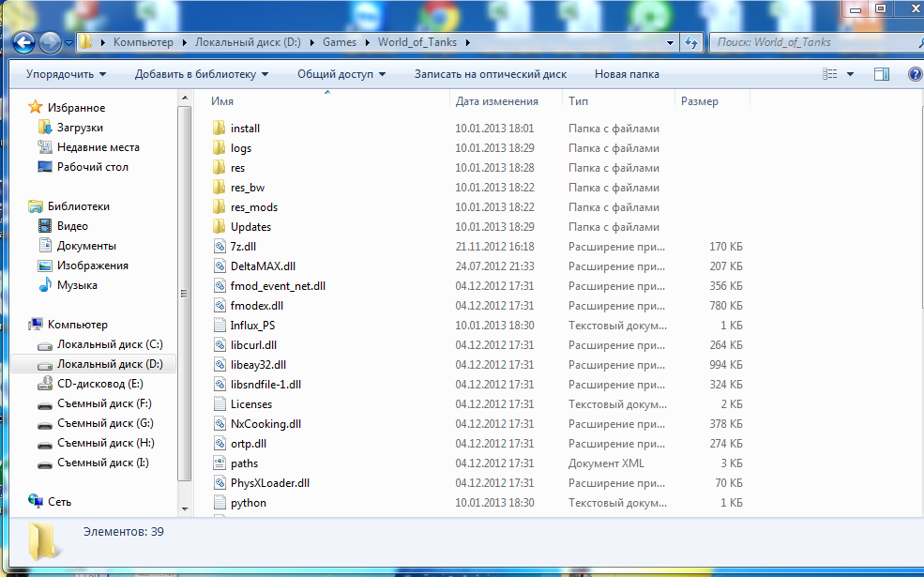
Task: Click the install folder icon
Action: [220, 128]
